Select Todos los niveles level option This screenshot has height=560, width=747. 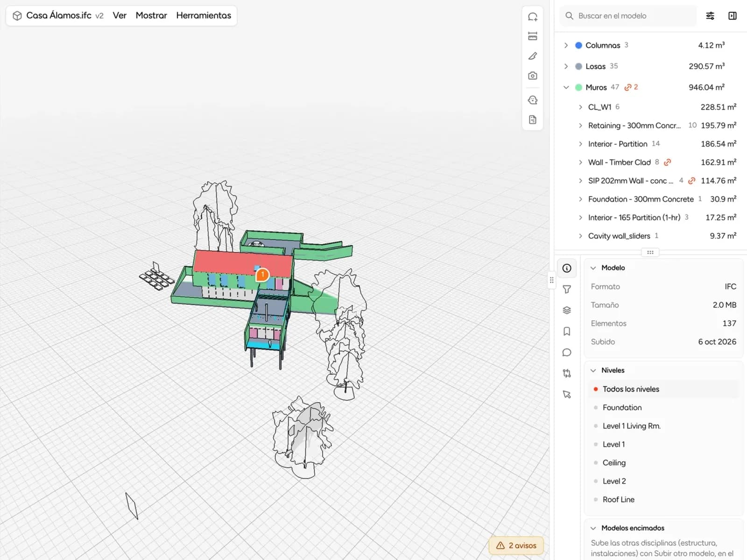click(x=663, y=389)
